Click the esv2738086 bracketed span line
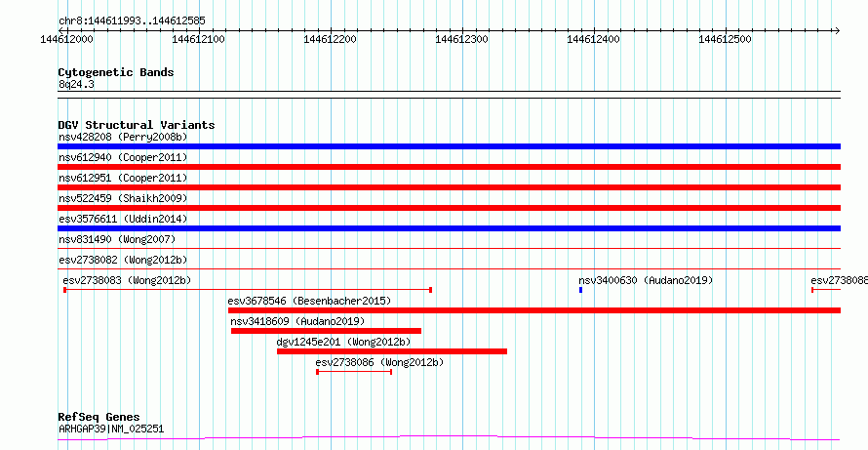This screenshot has height=450, width=868. point(354,372)
